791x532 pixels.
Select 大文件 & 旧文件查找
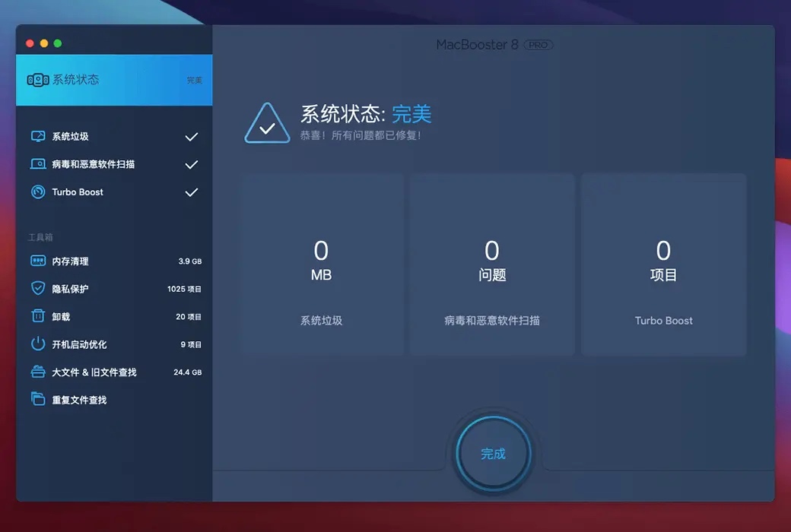coord(114,372)
